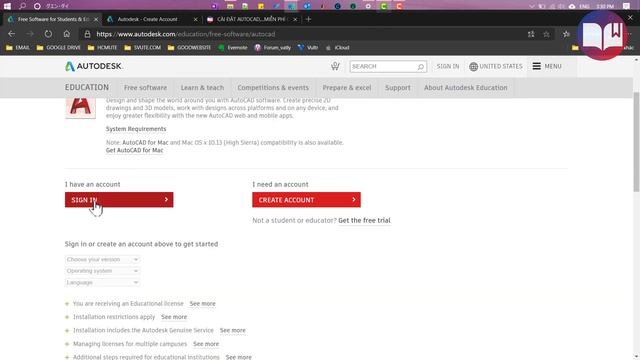Open the HCMUTE bookmarks folder
The image size is (640, 360).
[102, 48]
